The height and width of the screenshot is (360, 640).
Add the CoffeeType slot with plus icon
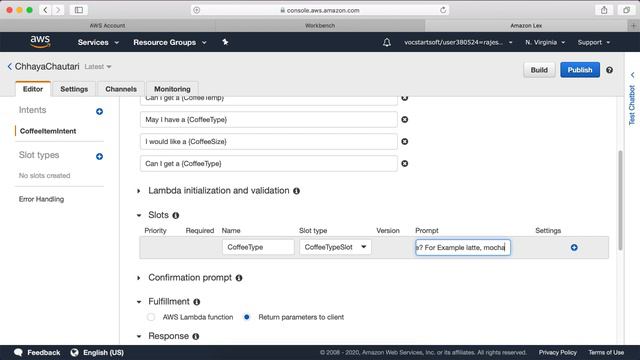574,247
